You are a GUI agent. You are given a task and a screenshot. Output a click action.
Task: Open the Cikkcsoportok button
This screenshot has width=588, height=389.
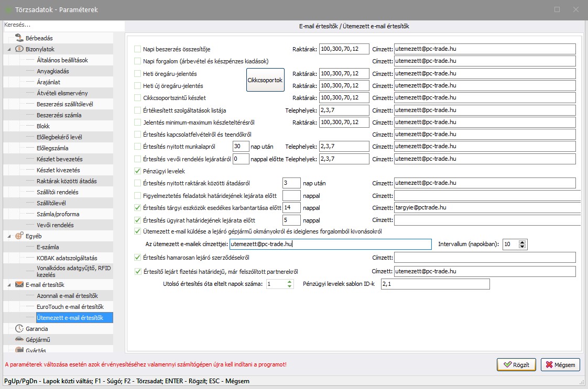(x=265, y=80)
